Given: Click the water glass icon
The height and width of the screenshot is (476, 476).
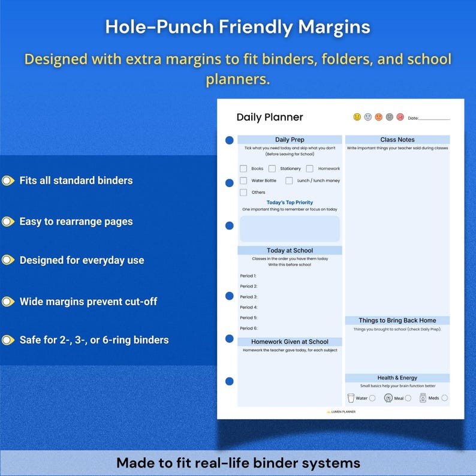Looking at the screenshot, I should point(351,398).
